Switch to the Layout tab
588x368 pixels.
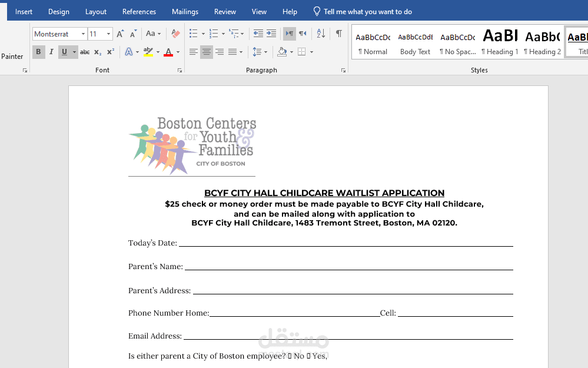tap(95, 12)
